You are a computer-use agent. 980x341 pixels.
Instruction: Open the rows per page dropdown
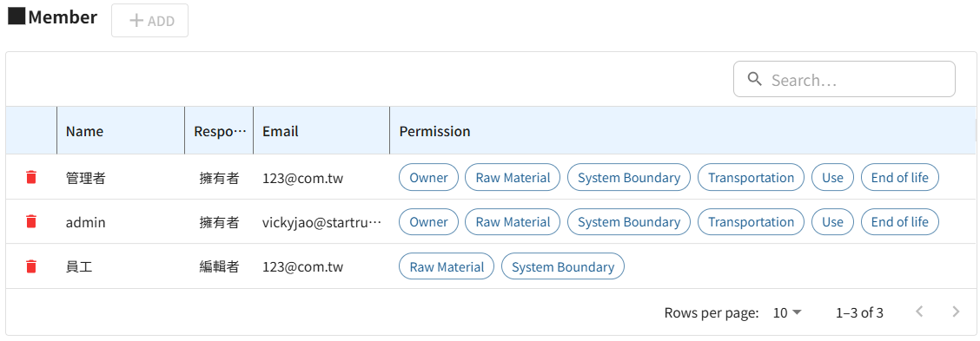click(x=787, y=312)
